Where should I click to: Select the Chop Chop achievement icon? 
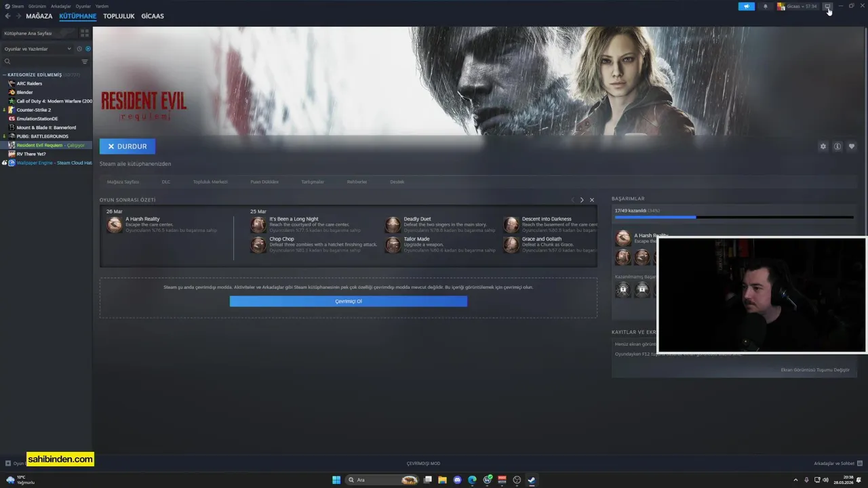point(258,245)
